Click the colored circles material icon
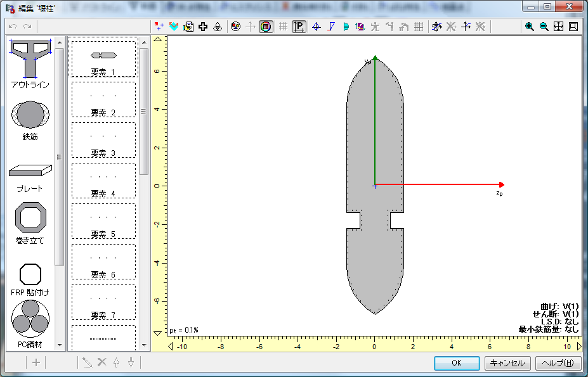This screenshot has height=377, width=588. click(235, 27)
